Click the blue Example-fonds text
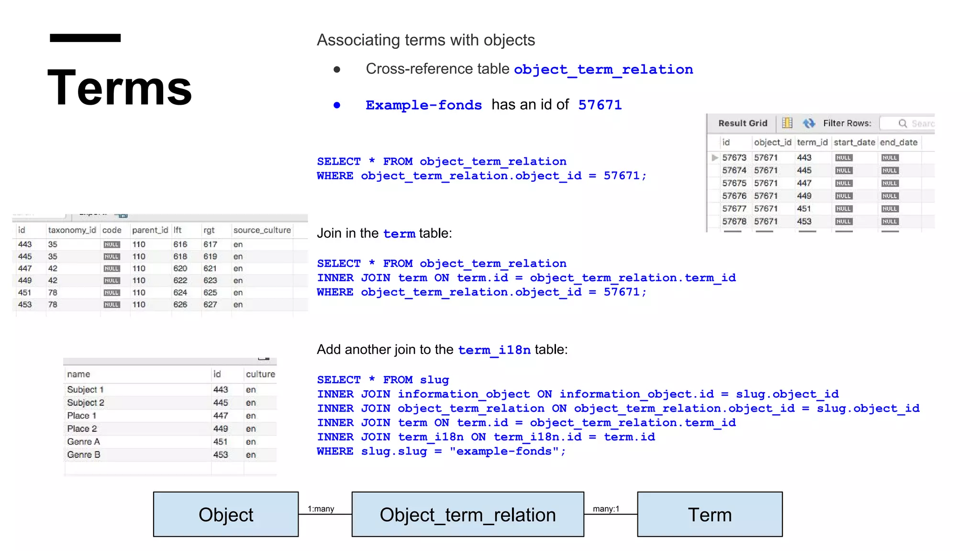The width and height of the screenshot is (980, 551). pos(423,105)
